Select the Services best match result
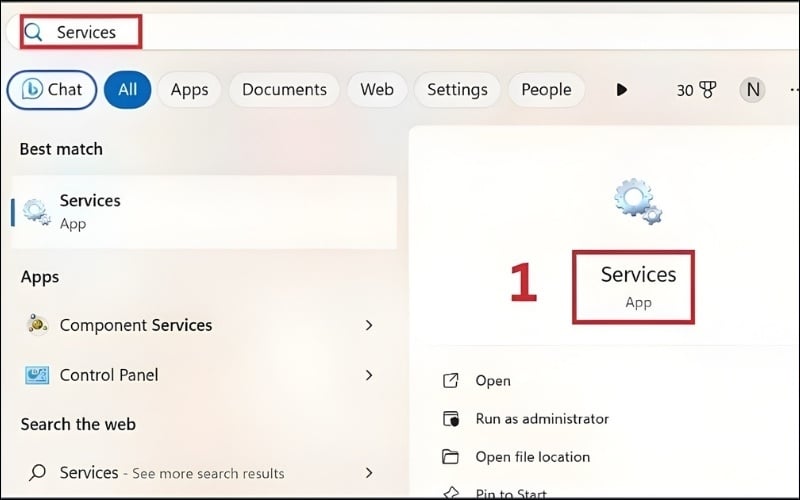The image size is (800, 500). [x=204, y=212]
